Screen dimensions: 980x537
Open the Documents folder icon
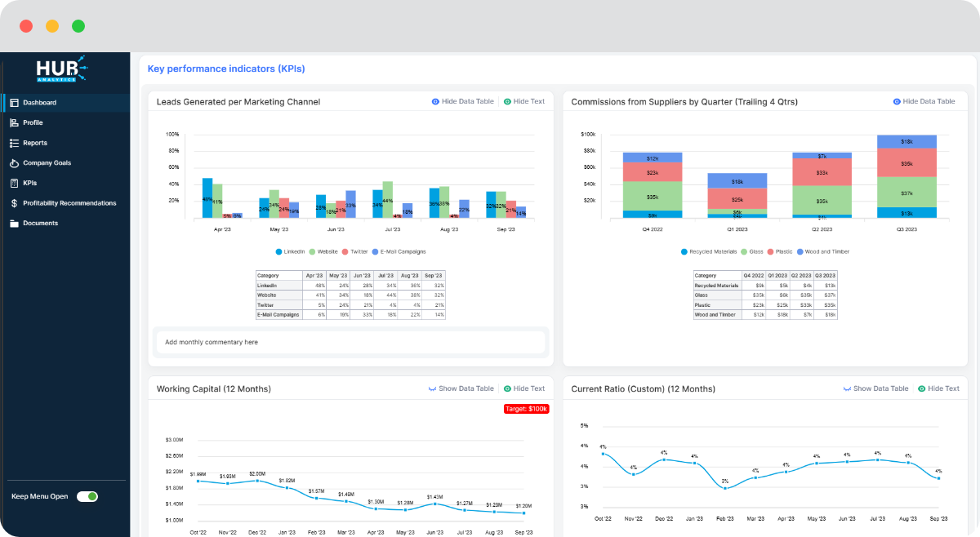15,223
